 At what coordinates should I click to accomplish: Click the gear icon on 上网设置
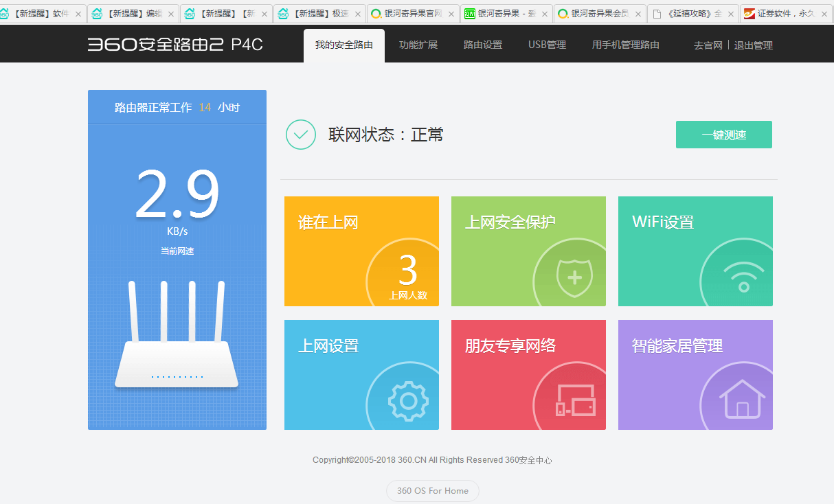408,401
